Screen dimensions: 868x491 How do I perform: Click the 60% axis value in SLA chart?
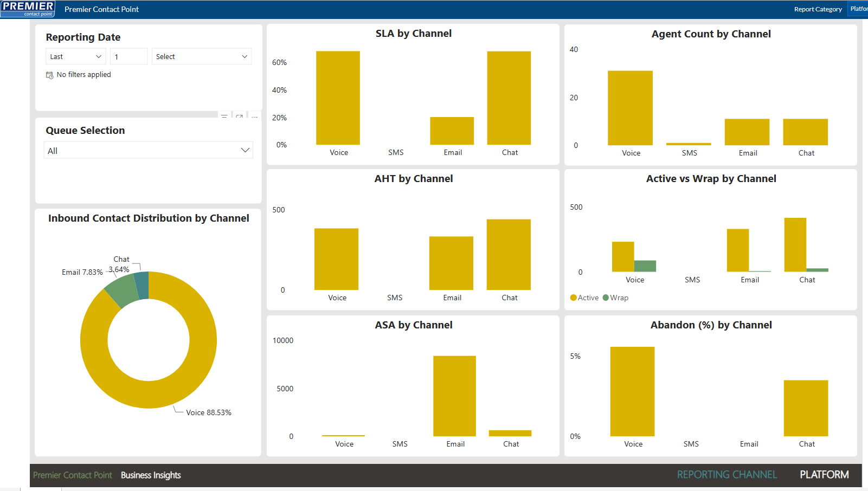click(279, 62)
